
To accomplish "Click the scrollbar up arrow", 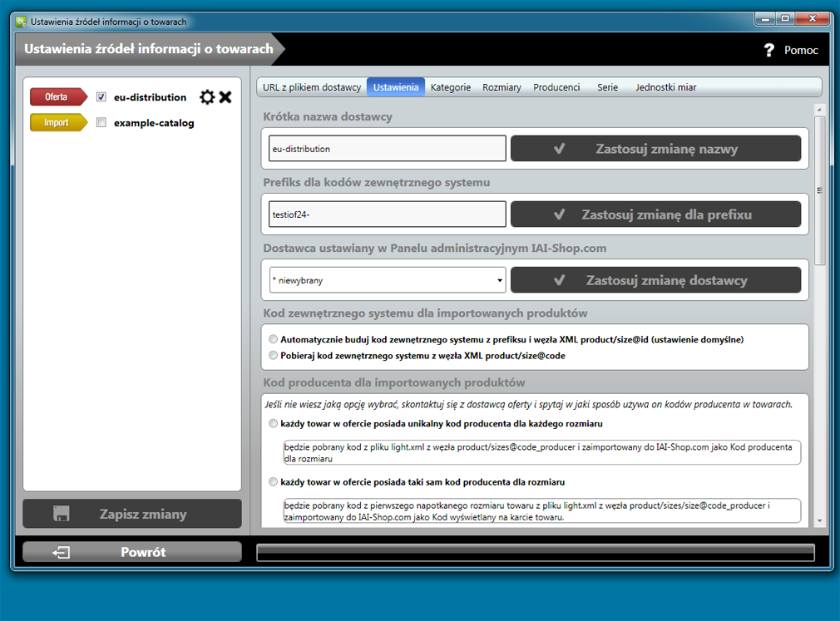I will 820,110.
